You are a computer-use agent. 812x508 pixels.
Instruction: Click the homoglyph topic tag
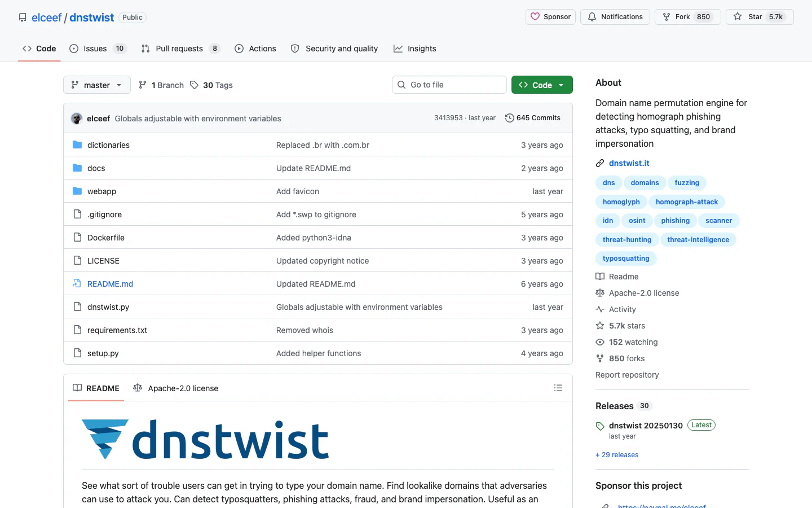point(621,202)
